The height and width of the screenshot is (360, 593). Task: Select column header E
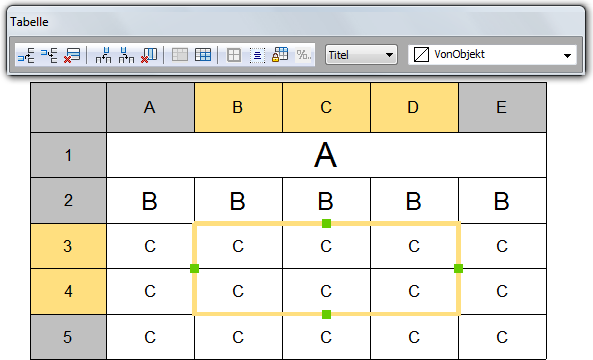click(502, 107)
